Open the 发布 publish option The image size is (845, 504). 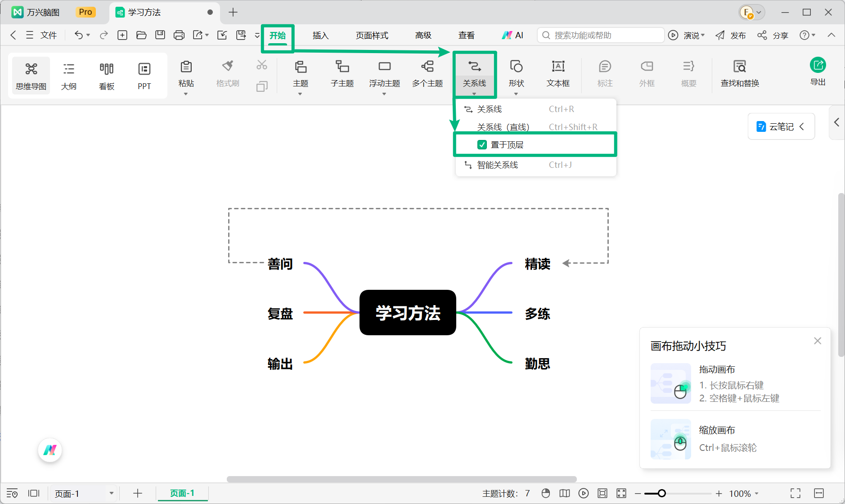(x=731, y=35)
